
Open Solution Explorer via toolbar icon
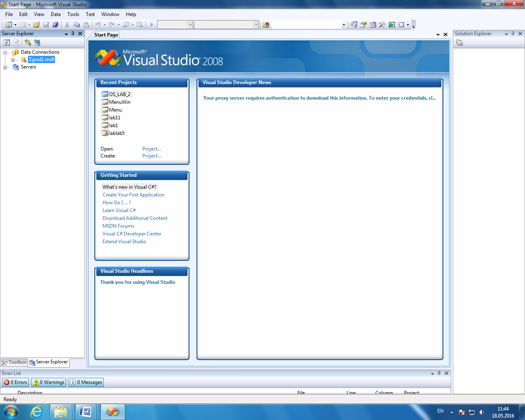click(x=354, y=25)
